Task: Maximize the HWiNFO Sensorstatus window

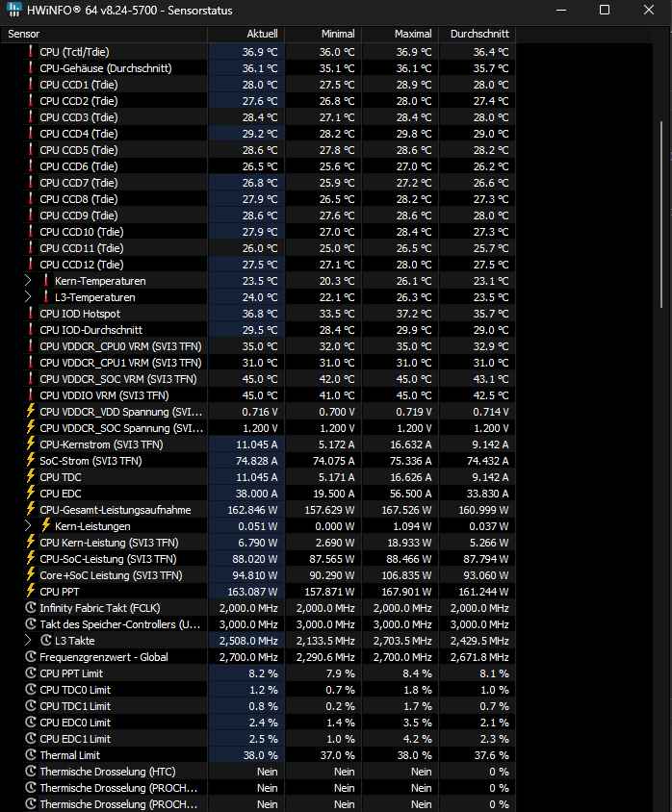Action: click(605, 10)
